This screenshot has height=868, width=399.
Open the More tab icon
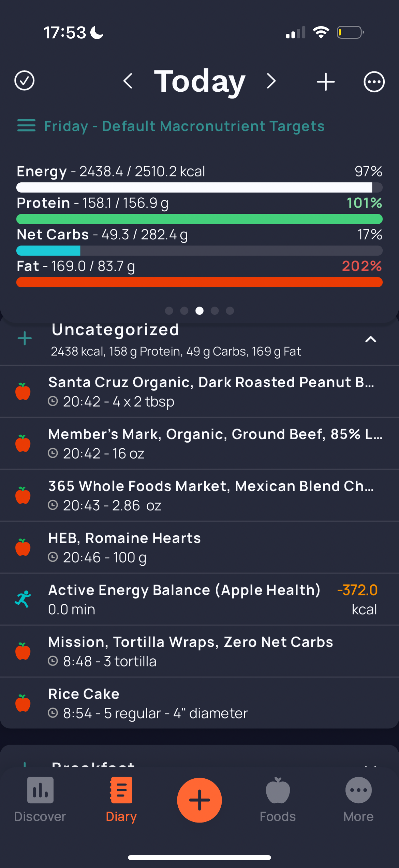[x=358, y=790]
